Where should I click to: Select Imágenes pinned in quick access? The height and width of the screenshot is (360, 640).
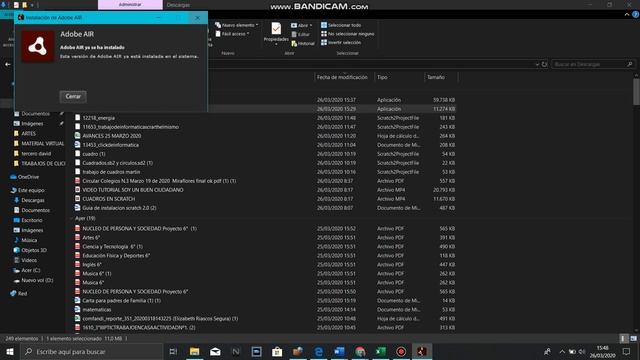click(32, 124)
